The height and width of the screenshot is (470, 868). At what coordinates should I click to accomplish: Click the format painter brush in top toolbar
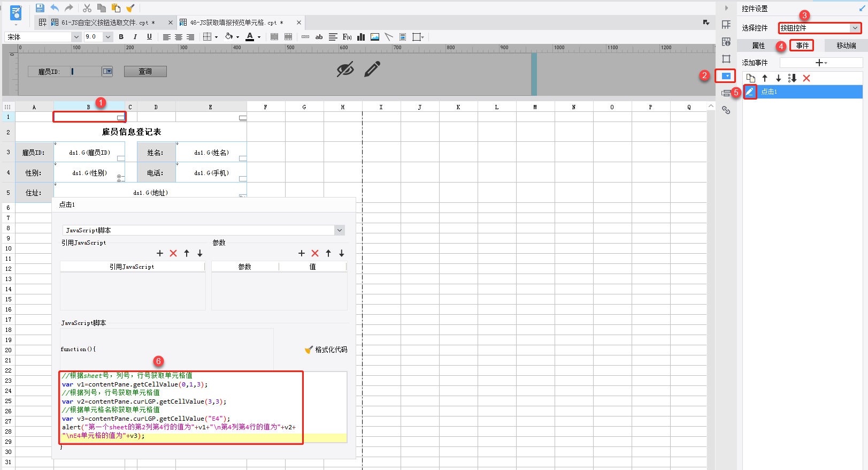click(130, 8)
